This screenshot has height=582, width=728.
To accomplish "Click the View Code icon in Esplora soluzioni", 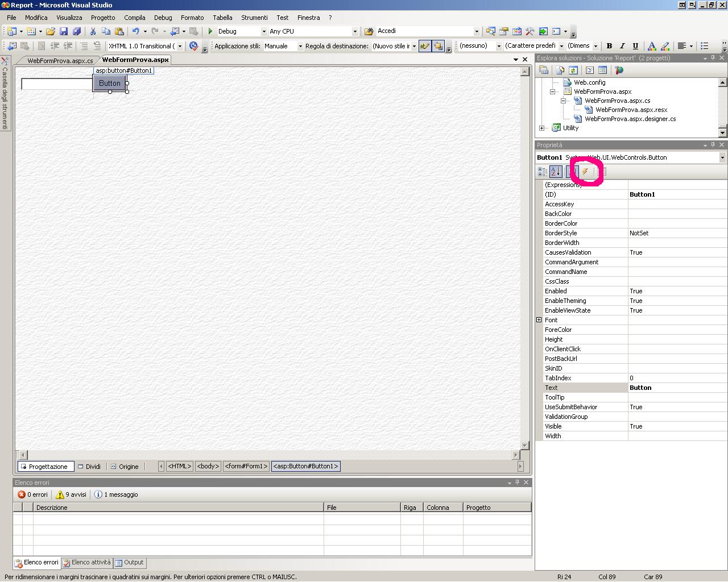I will click(590, 70).
